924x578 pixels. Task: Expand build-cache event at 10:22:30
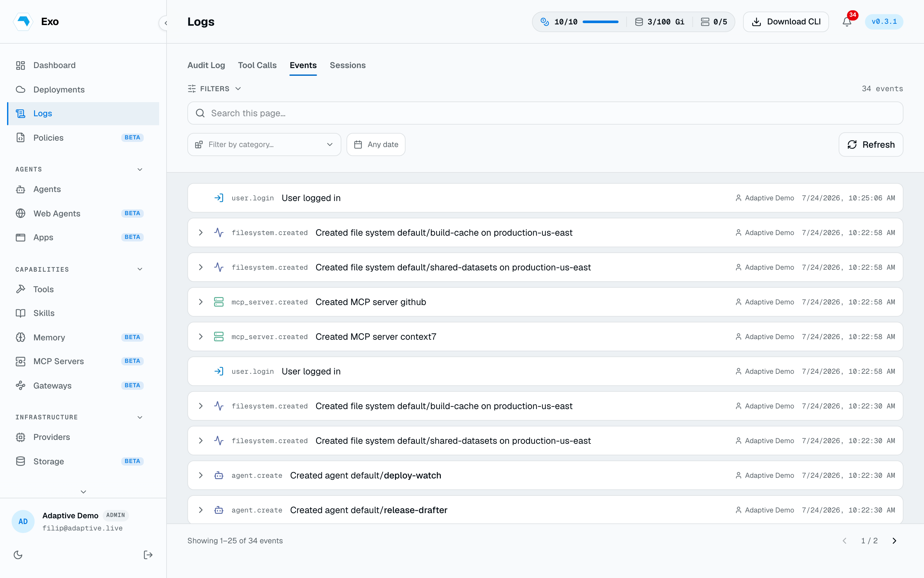click(201, 406)
